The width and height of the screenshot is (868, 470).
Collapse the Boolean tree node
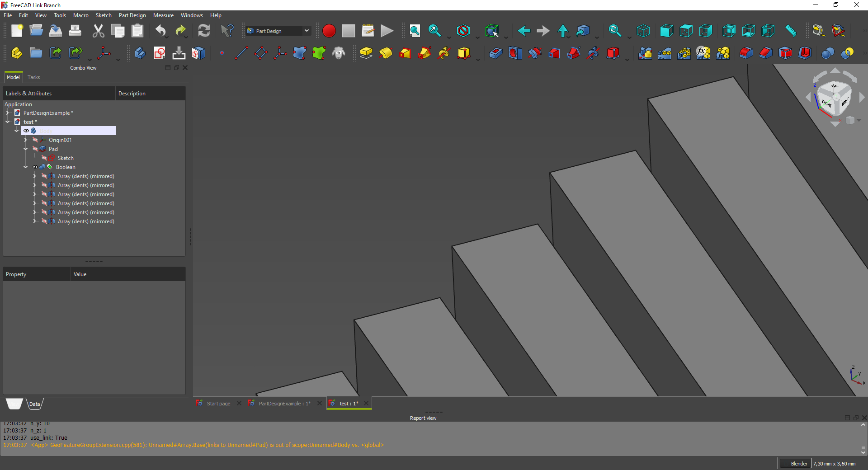click(26, 167)
